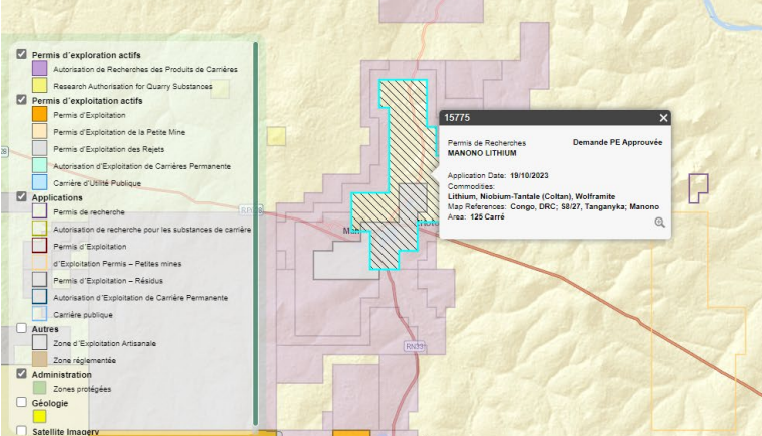Click the Satellite Imagery label

pyautogui.click(x=65, y=432)
